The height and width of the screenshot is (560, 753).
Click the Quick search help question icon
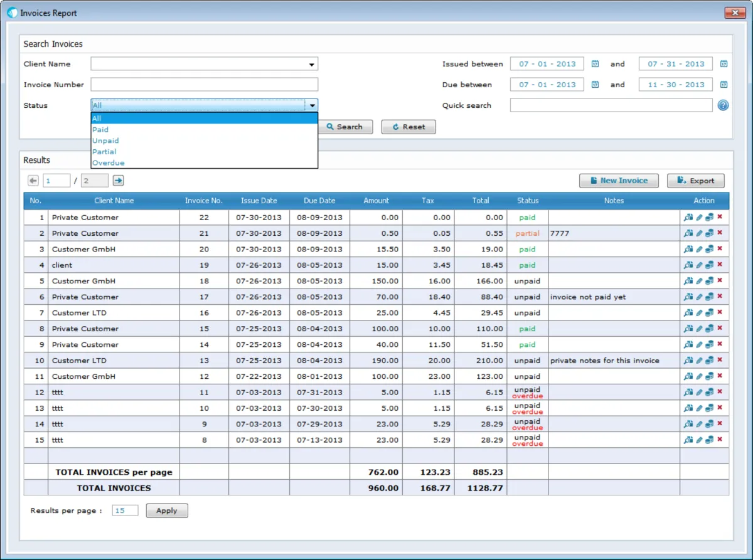click(x=723, y=105)
